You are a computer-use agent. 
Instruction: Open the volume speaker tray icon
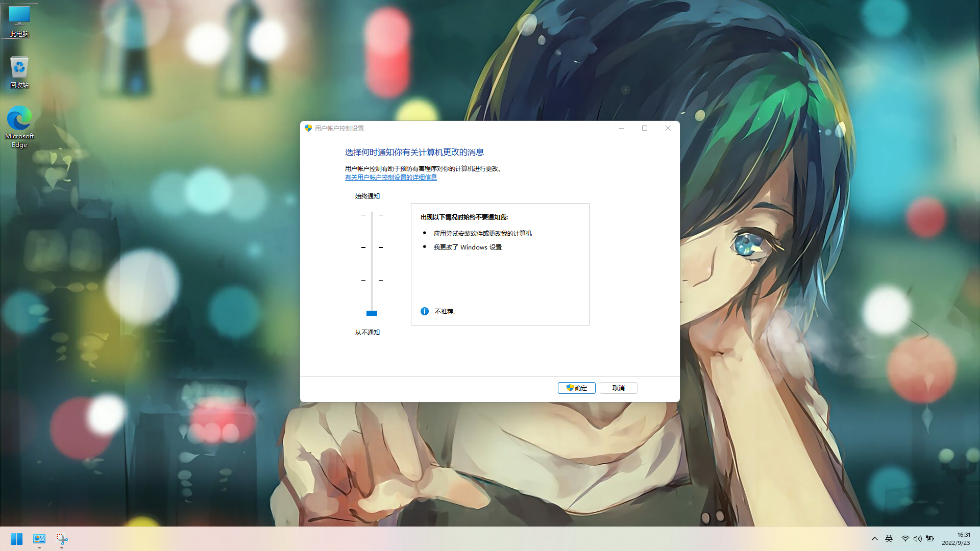tap(917, 539)
